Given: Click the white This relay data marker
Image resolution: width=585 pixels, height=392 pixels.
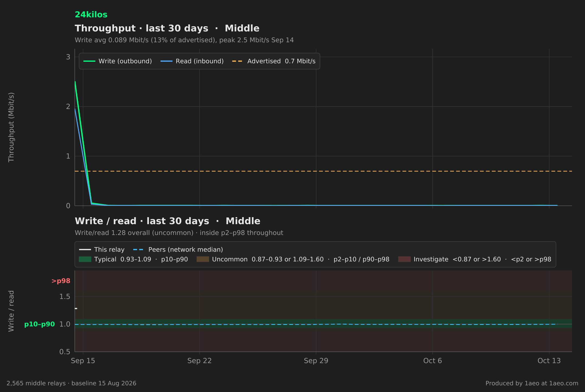Looking at the screenshot, I should tap(76, 308).
